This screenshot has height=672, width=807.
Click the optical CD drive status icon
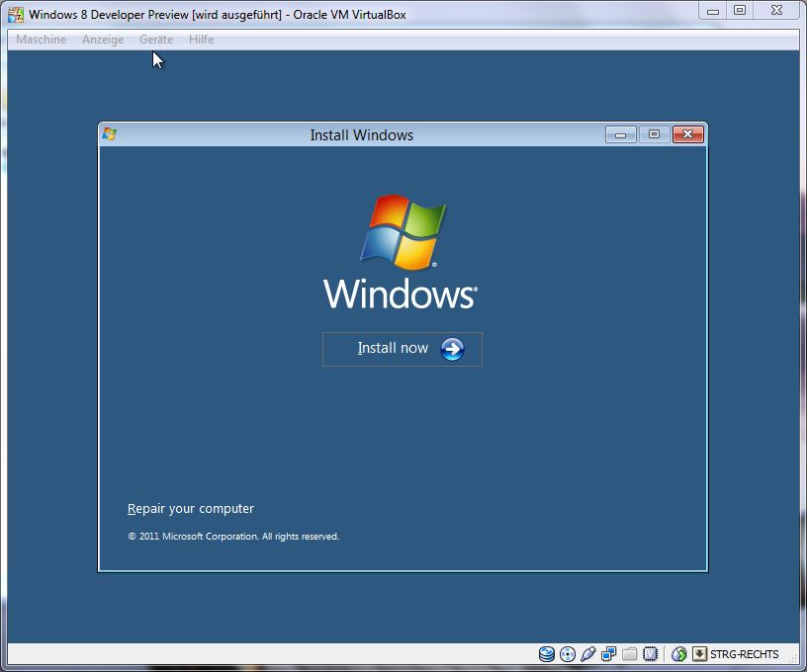click(567, 654)
